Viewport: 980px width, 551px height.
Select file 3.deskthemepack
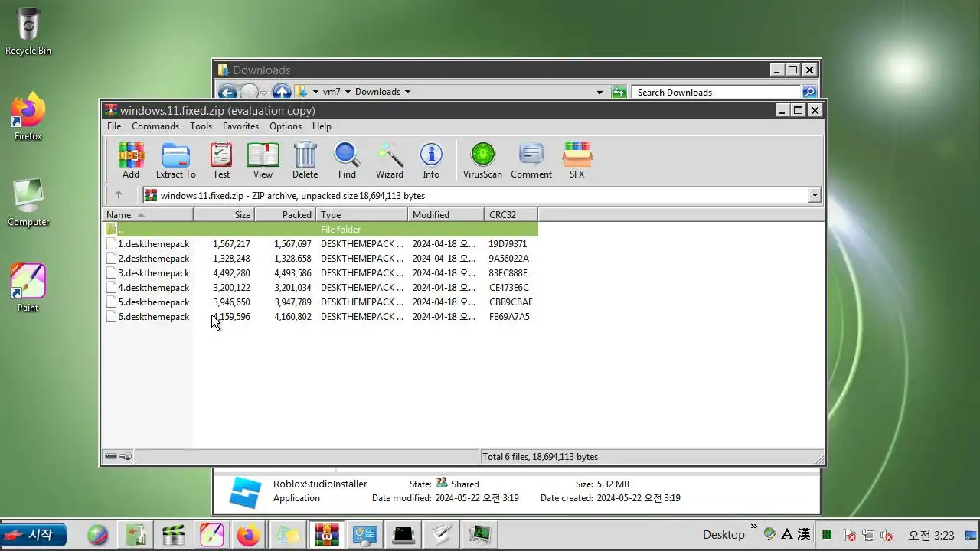153,273
